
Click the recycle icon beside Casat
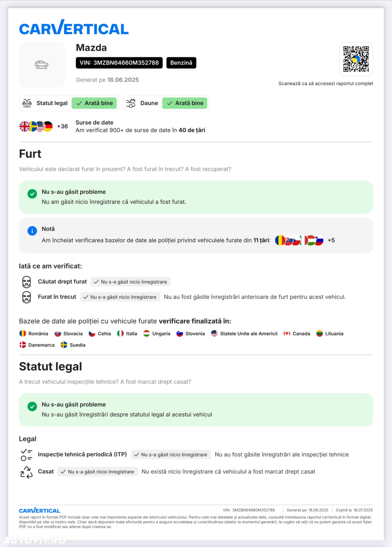click(26, 472)
